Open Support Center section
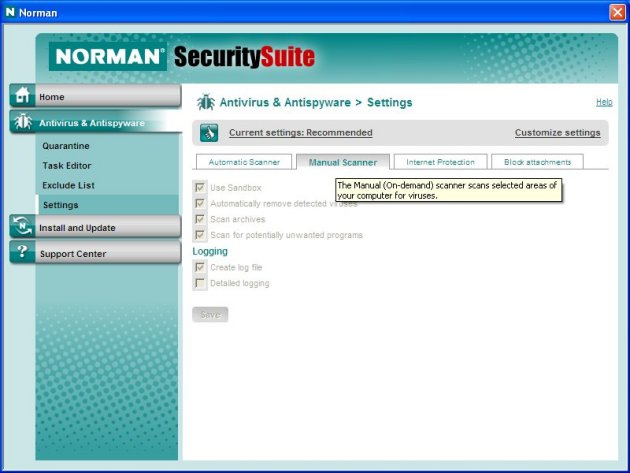Screen dimensions: 630x473 coord(95,253)
